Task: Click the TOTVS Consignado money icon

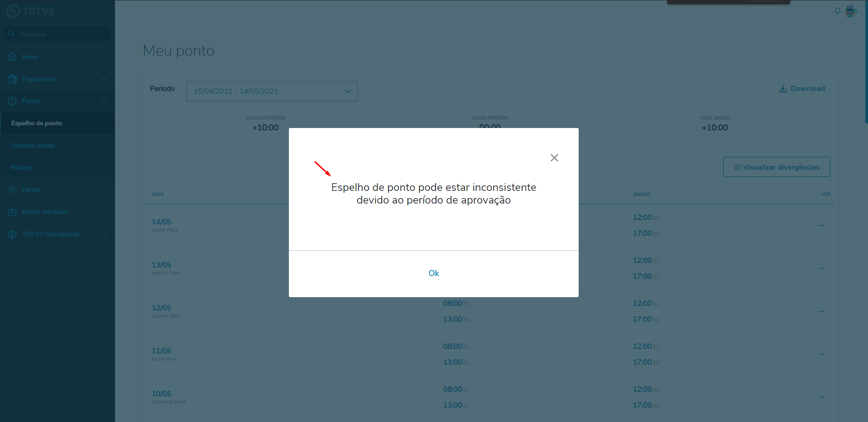Action: (12, 234)
